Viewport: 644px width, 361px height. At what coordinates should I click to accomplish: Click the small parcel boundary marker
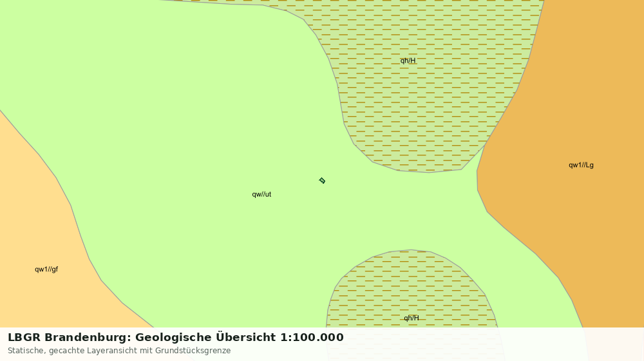point(322,180)
